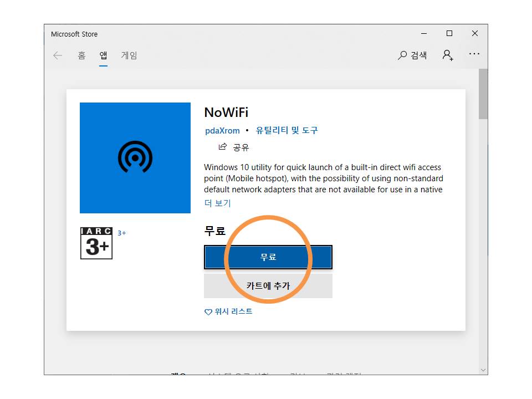Select the 앱 tab
532x399 pixels.
[103, 55]
